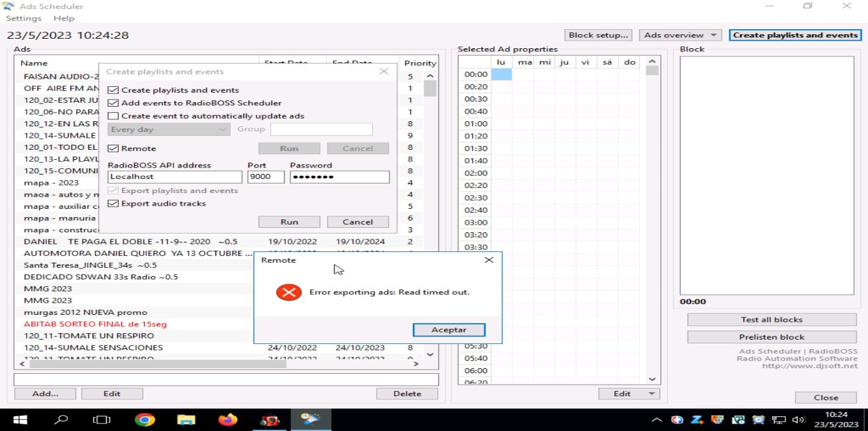The height and width of the screenshot is (431, 868).
Task: Click the greyed Export playlists and events checkbox
Action: (113, 190)
